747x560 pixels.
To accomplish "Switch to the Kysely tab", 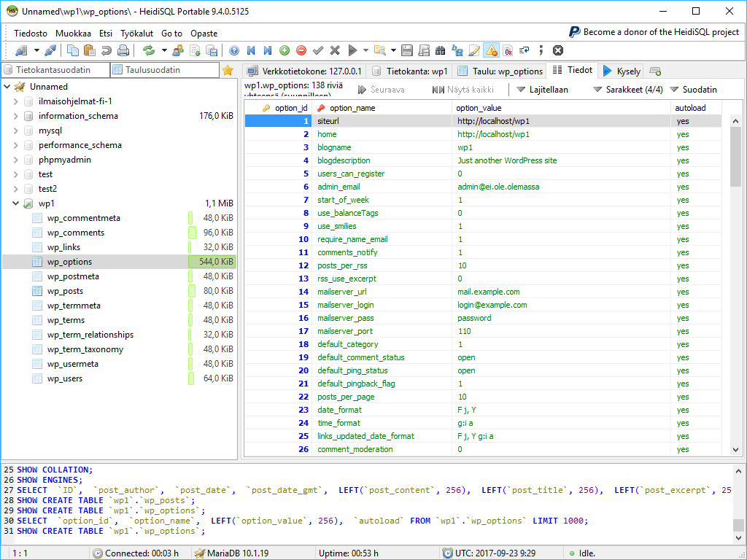I will (x=622, y=71).
